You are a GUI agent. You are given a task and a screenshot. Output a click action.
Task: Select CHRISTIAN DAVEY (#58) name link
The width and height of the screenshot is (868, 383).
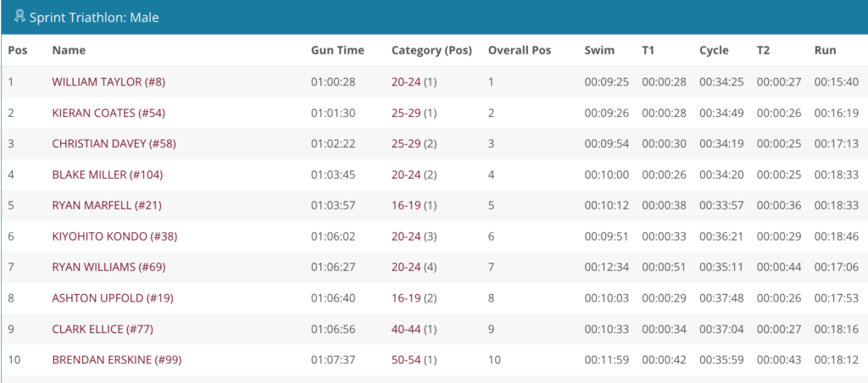point(114,144)
